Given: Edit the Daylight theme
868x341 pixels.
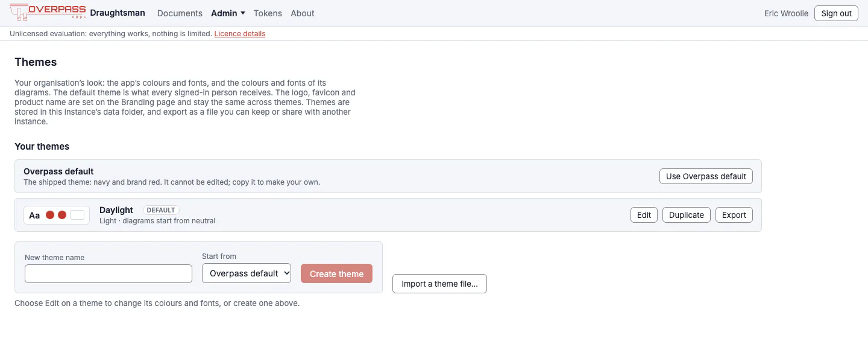Looking at the screenshot, I should pyautogui.click(x=644, y=215).
